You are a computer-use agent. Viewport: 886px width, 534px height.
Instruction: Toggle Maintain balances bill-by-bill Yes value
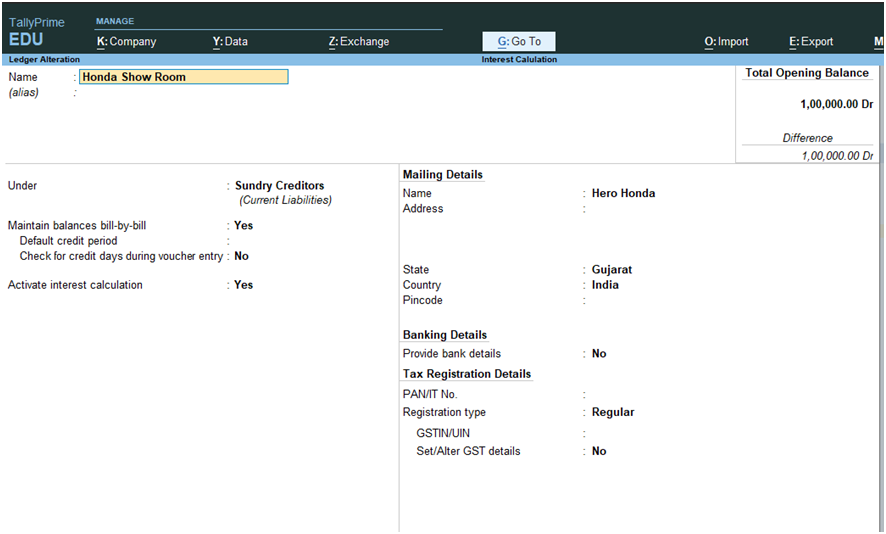pyautogui.click(x=244, y=225)
